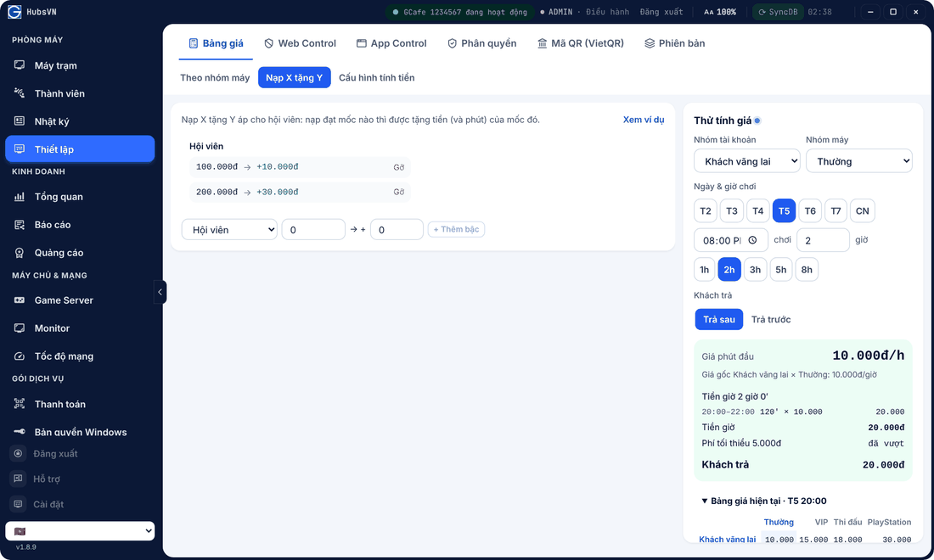Click Khách vãng lai row in price table

804,539
